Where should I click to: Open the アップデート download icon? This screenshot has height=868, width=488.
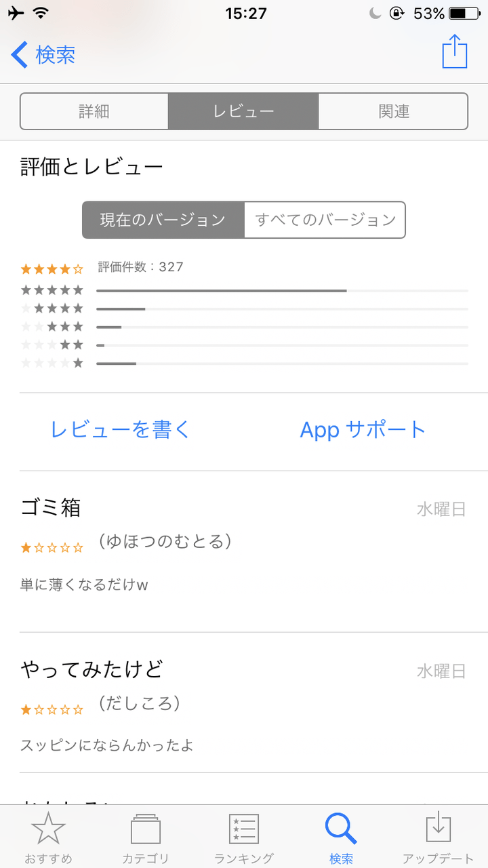pos(438,829)
